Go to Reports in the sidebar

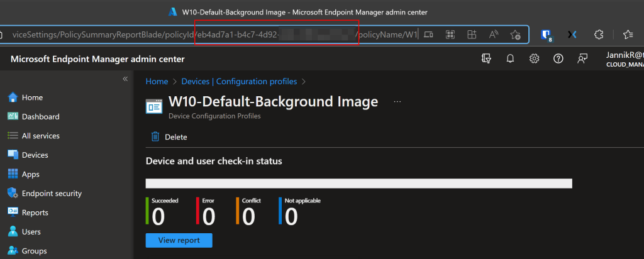click(35, 212)
